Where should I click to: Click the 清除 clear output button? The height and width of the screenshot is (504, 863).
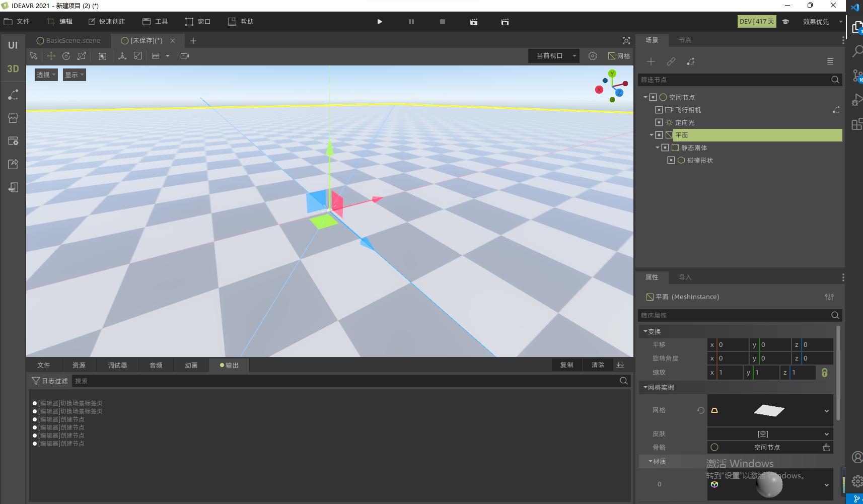click(x=598, y=365)
